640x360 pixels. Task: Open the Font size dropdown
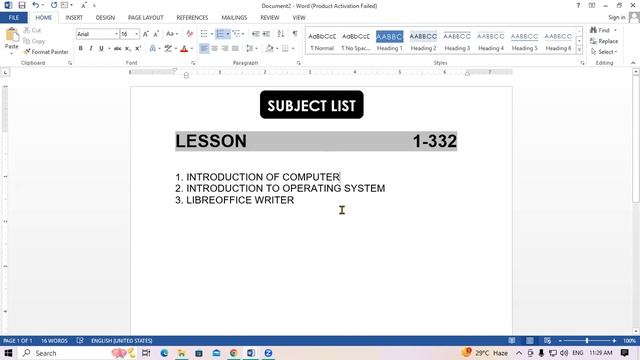tap(137, 34)
